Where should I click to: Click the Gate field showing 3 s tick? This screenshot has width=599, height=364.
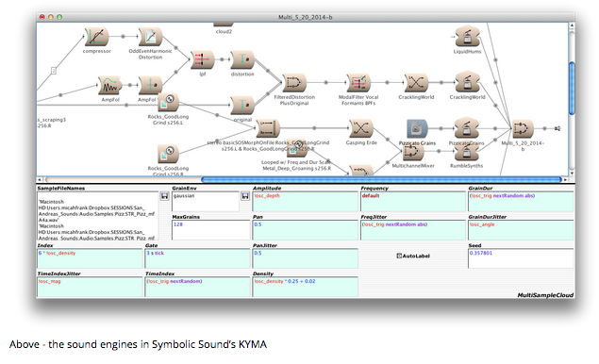pyautogui.click(x=197, y=258)
